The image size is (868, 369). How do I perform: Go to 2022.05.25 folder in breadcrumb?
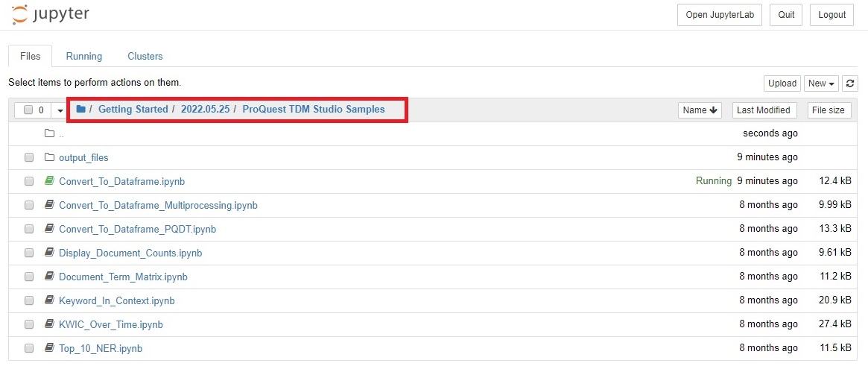[206, 109]
